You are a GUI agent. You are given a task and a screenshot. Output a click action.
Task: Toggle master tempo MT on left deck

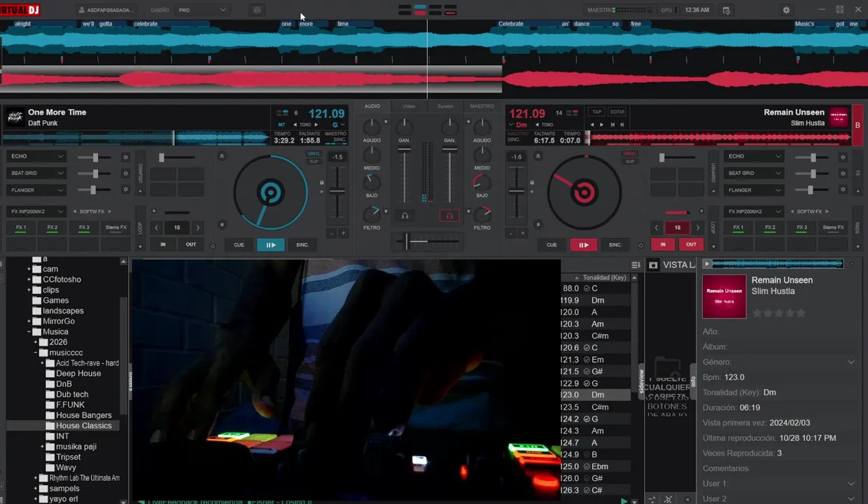coord(282,125)
